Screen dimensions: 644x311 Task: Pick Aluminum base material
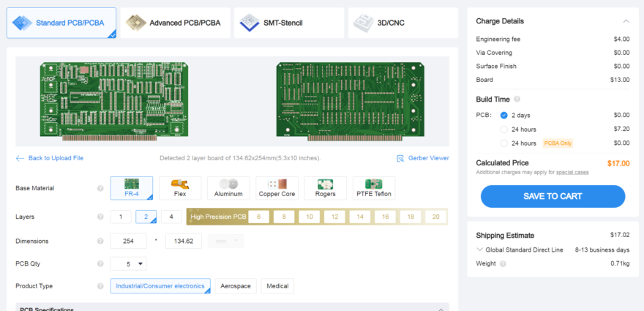point(228,188)
